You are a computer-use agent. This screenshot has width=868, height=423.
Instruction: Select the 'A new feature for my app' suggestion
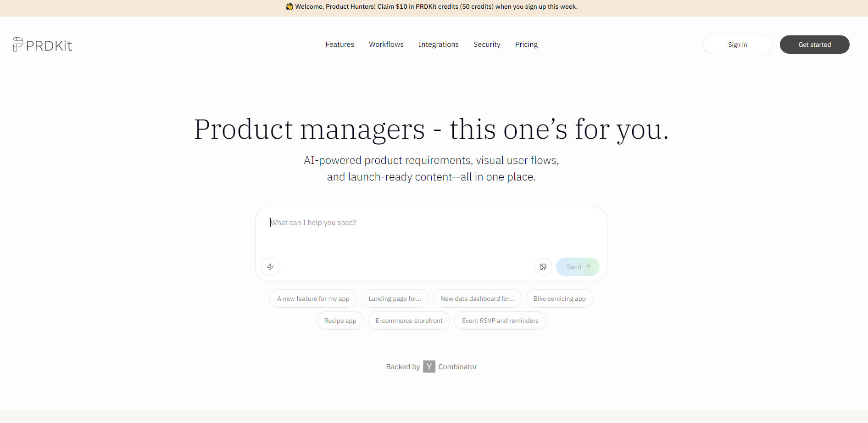313,299
